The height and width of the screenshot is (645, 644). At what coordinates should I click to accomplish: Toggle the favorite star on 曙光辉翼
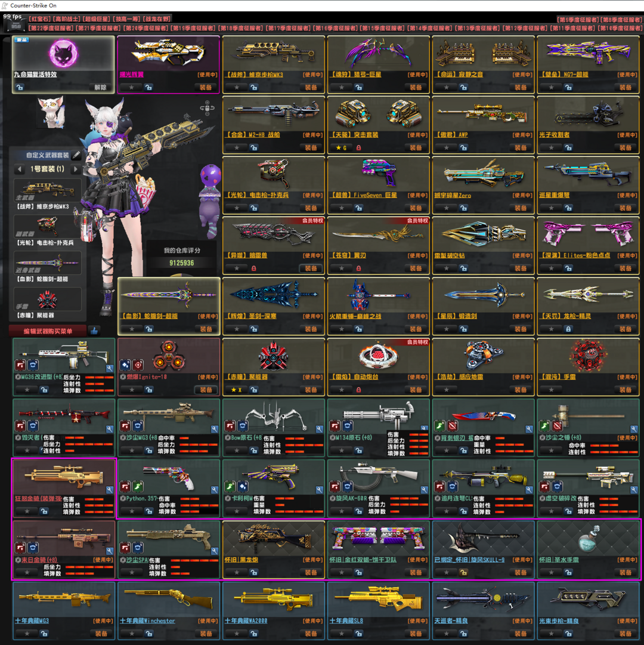tap(132, 87)
